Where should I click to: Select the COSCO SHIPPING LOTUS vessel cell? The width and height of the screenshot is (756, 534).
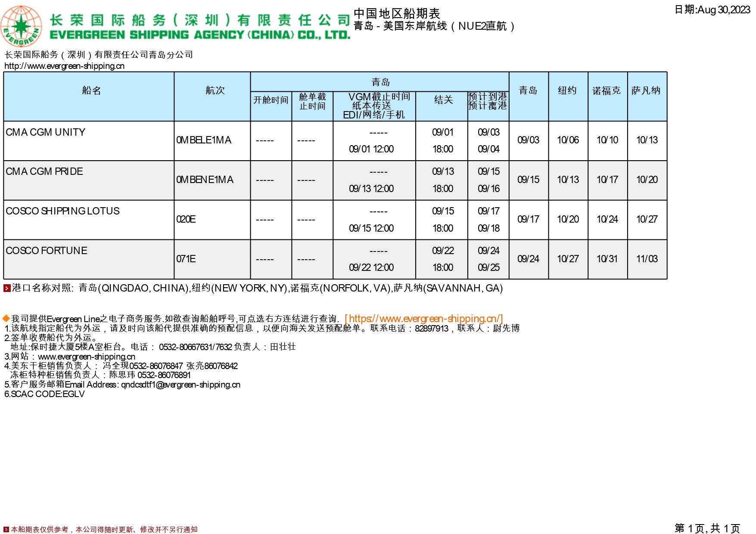(x=63, y=211)
